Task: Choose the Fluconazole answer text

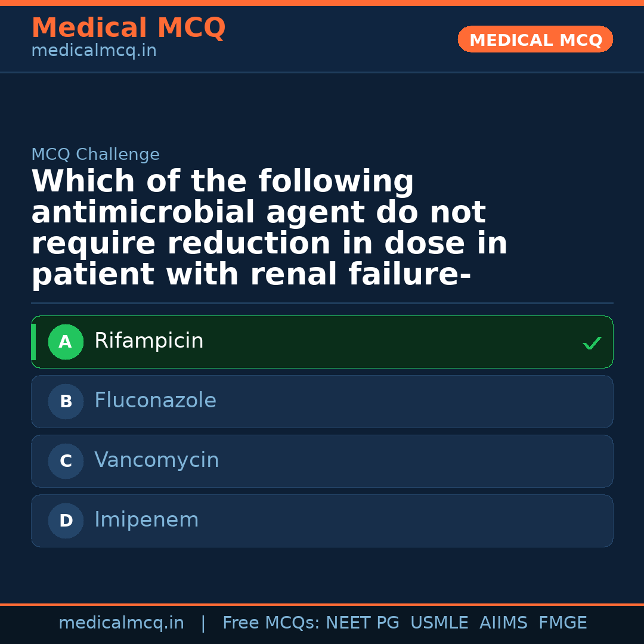Action: click(x=155, y=401)
